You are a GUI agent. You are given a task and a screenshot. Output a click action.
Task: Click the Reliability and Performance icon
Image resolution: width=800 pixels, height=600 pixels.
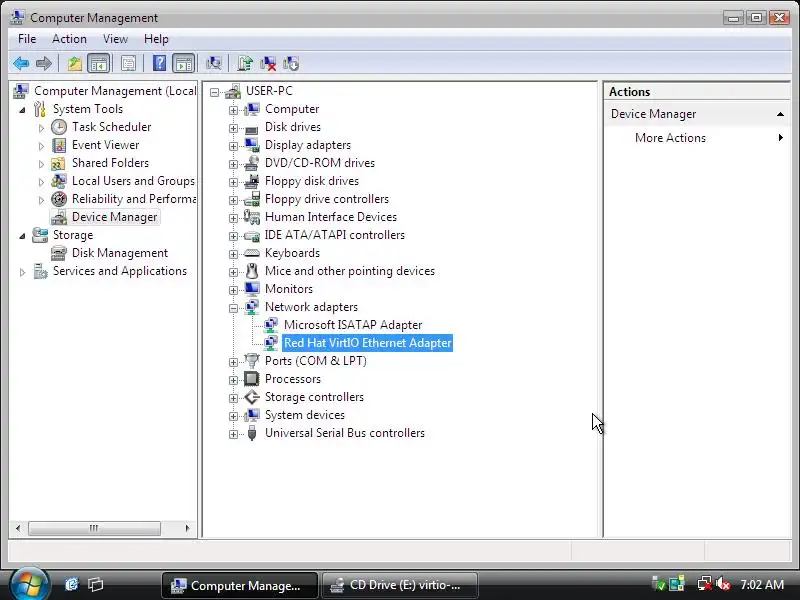(59, 199)
